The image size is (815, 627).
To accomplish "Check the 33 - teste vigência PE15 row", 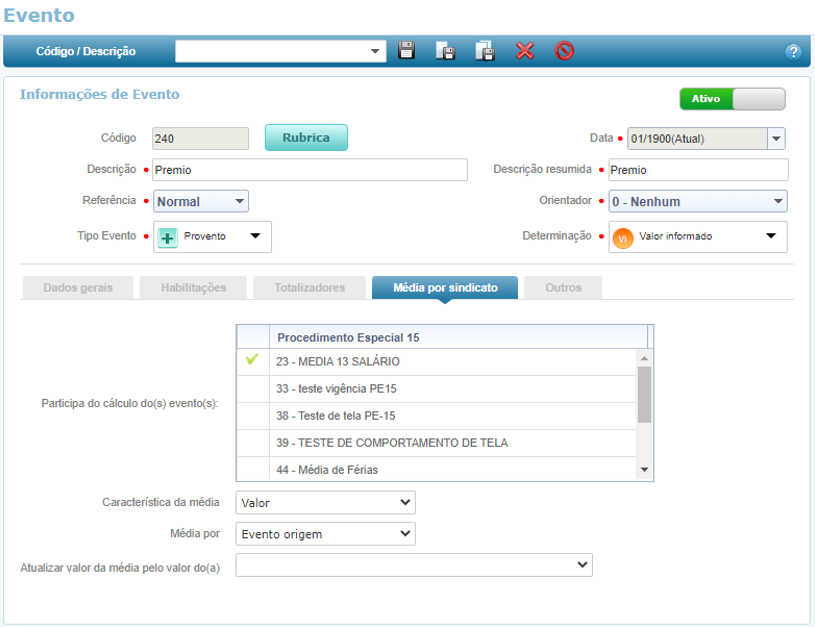I will coord(252,388).
